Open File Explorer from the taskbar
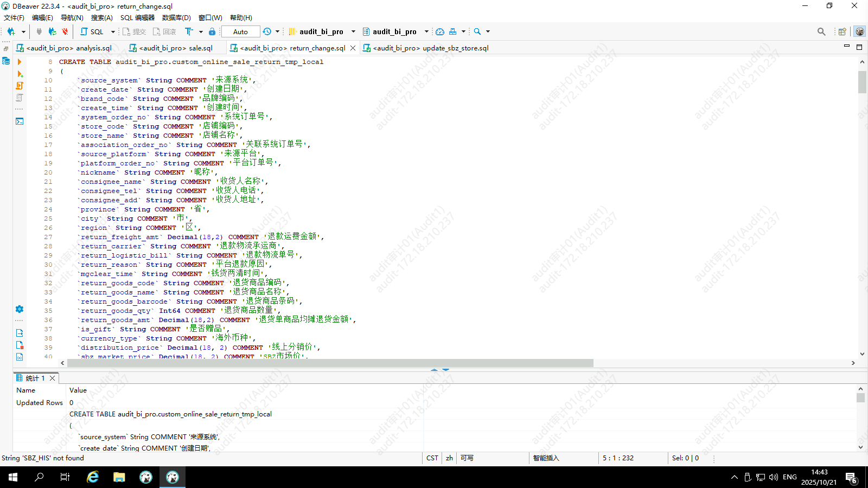Viewport: 868px width, 488px height. click(x=119, y=477)
